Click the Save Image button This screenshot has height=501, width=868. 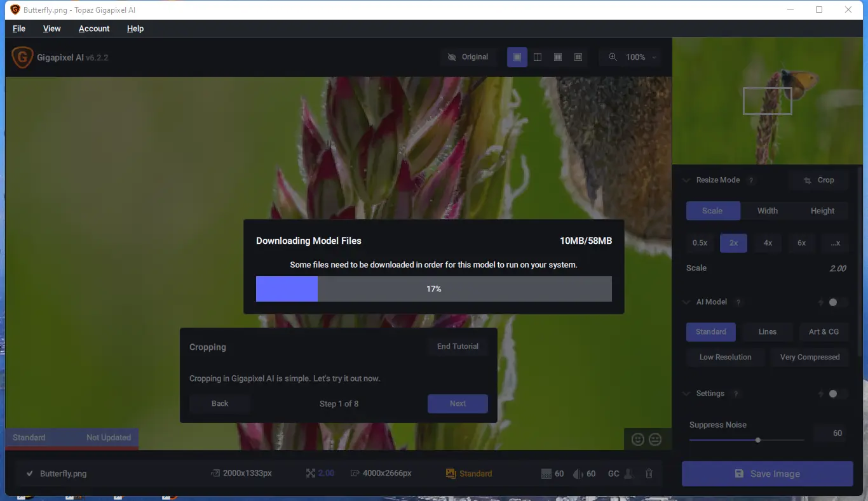767,474
